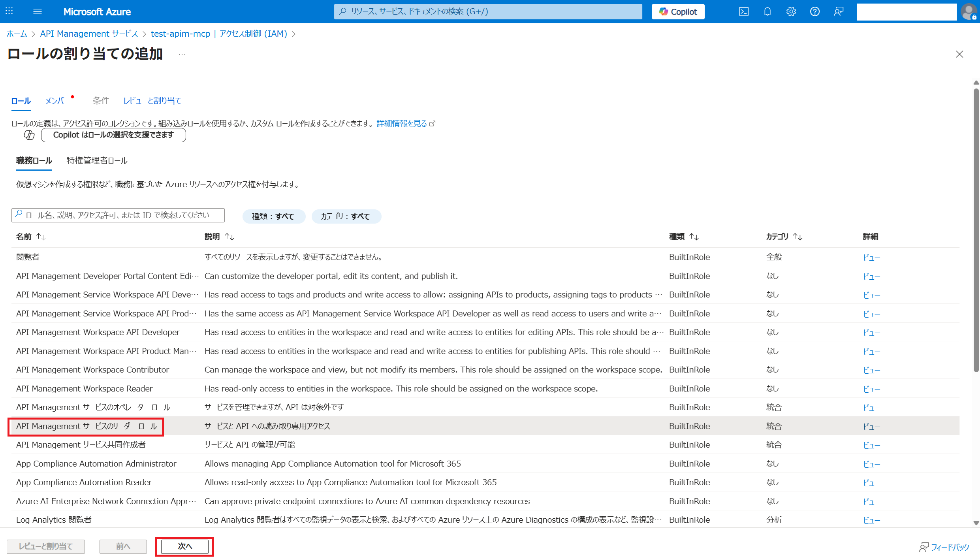Select API Management サービス共同作成者 role
This screenshot has width=980, height=559.
click(x=485, y=445)
